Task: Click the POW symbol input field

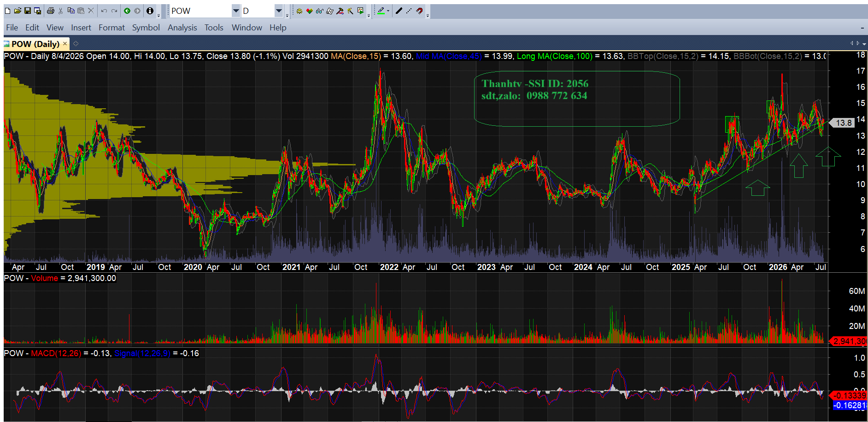Action: 201,11
